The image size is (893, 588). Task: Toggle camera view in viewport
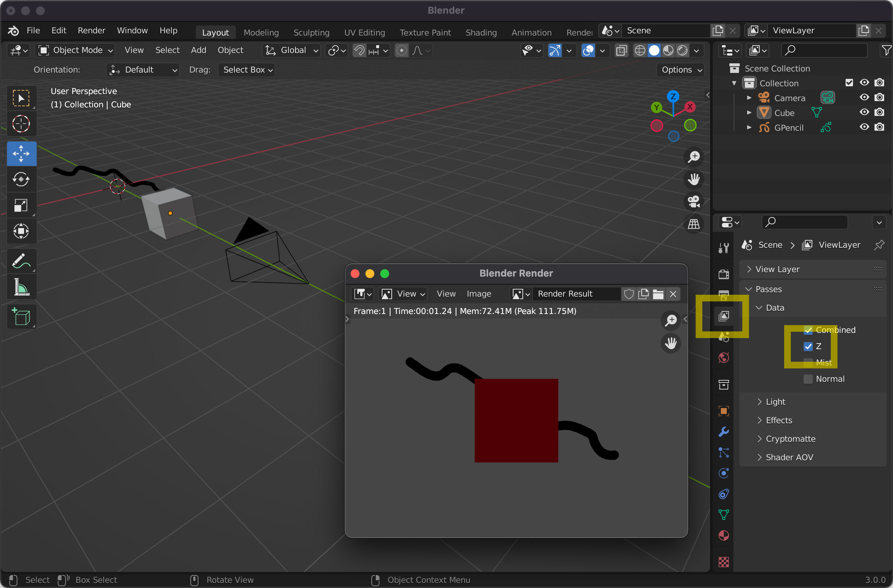tap(693, 201)
